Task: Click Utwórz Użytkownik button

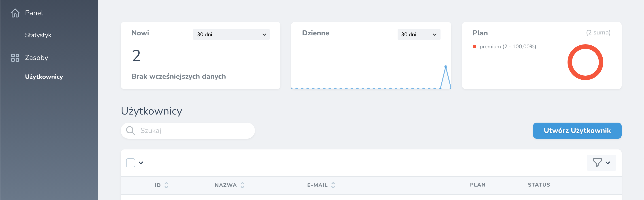Action: 577,130
